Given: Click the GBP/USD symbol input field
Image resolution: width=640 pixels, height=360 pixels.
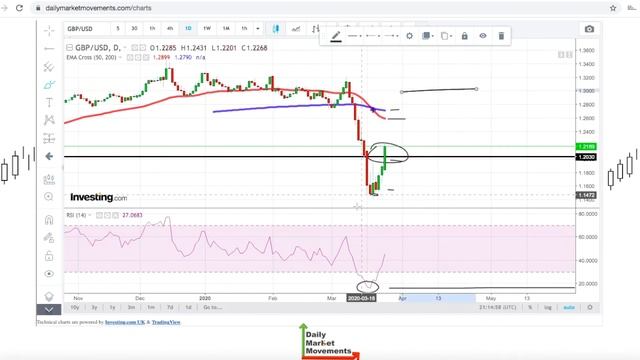Looking at the screenshot, I should coord(87,29).
